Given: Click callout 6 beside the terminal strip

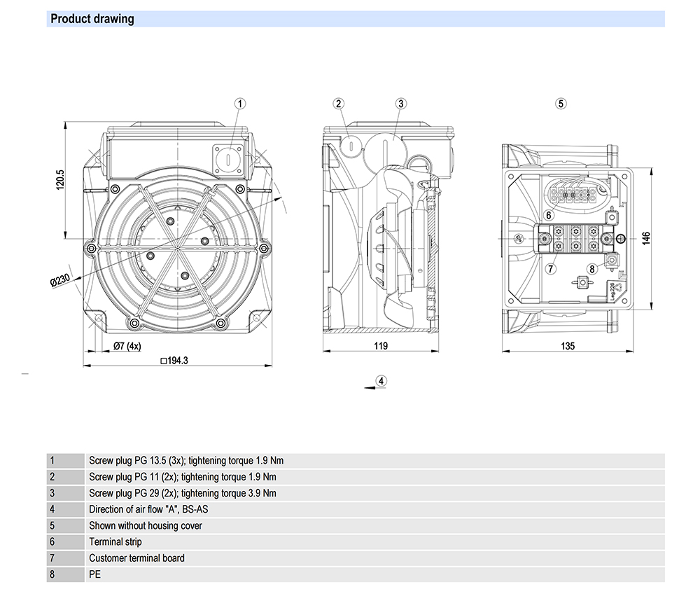Looking at the screenshot, I should tap(549, 215).
